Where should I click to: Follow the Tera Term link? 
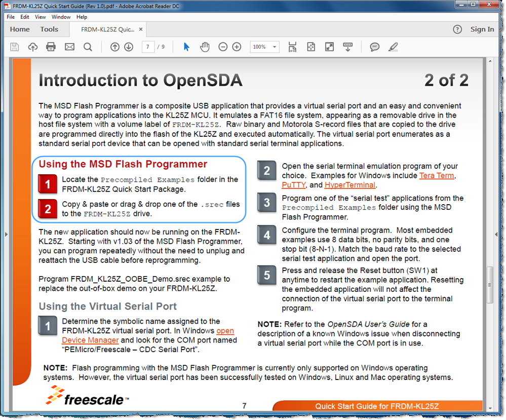pos(437,176)
